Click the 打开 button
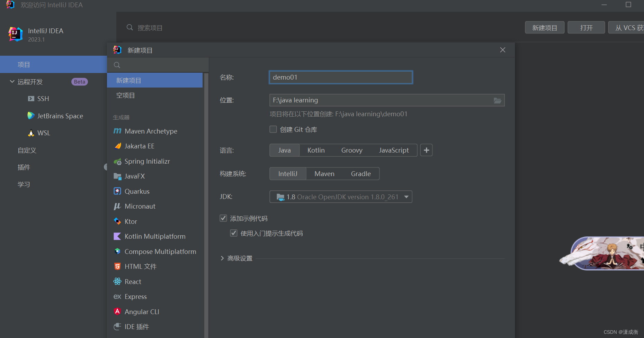 click(586, 28)
